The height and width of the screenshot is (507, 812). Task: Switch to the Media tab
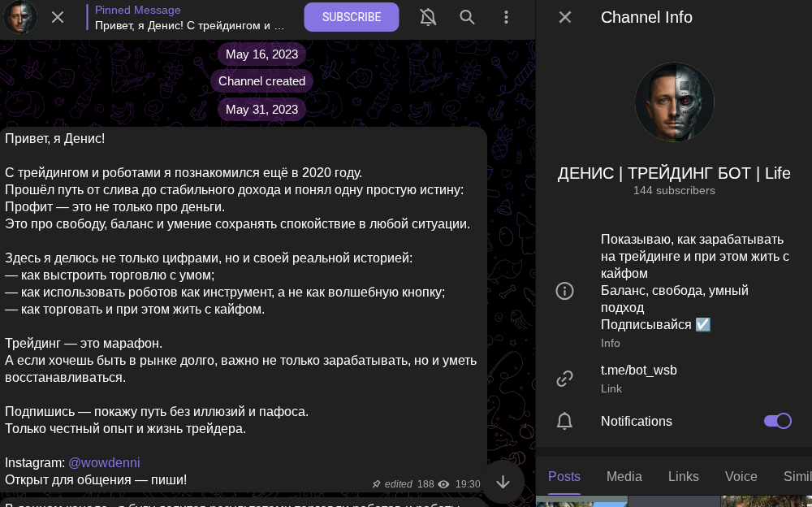click(x=624, y=476)
